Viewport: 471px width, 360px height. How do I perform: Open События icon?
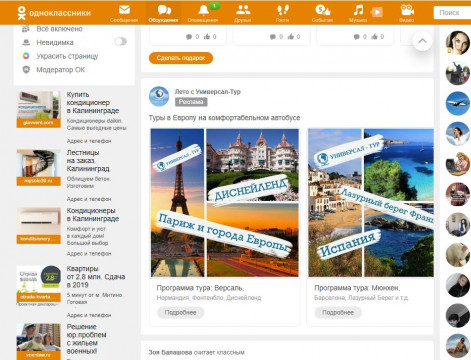coord(322,10)
